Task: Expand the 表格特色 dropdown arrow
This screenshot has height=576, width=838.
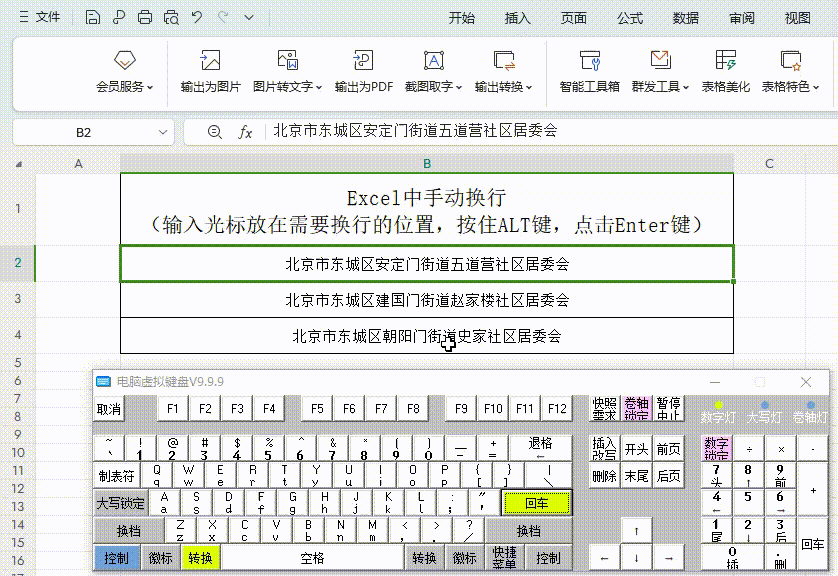Action: click(x=816, y=87)
